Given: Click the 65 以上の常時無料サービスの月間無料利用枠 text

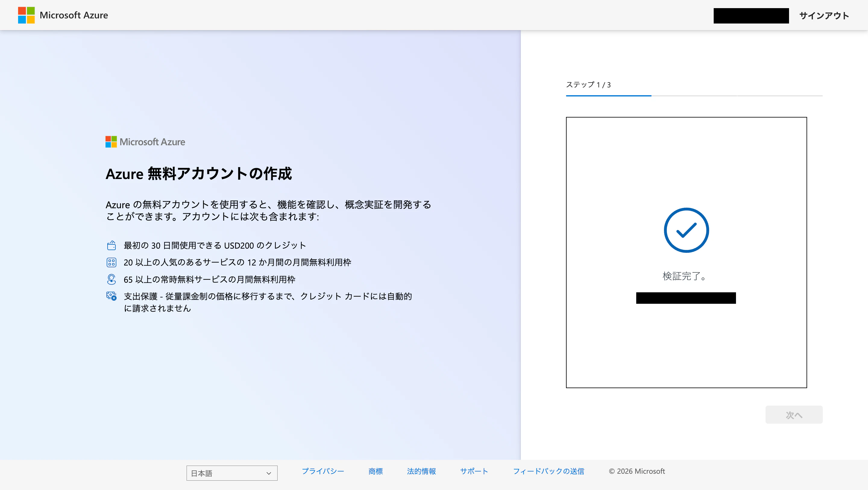Looking at the screenshot, I should (x=209, y=279).
